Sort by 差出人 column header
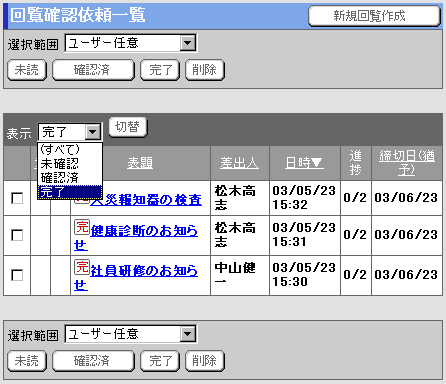 [x=239, y=163]
